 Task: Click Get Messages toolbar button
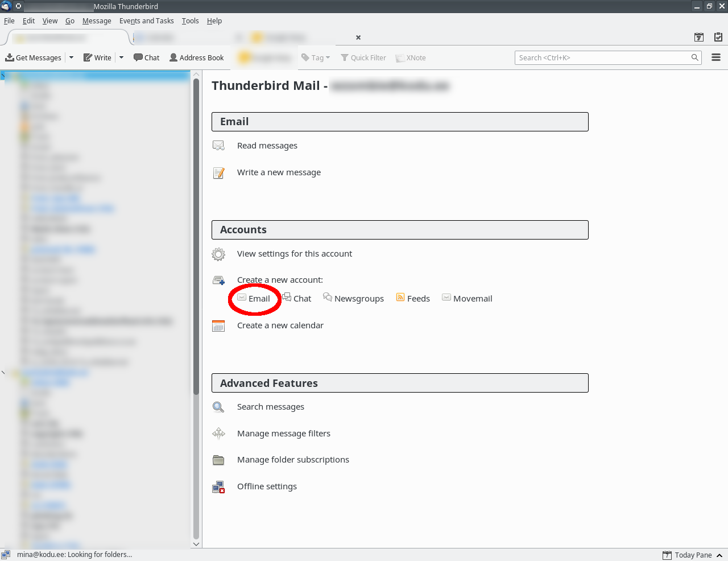[x=34, y=57]
